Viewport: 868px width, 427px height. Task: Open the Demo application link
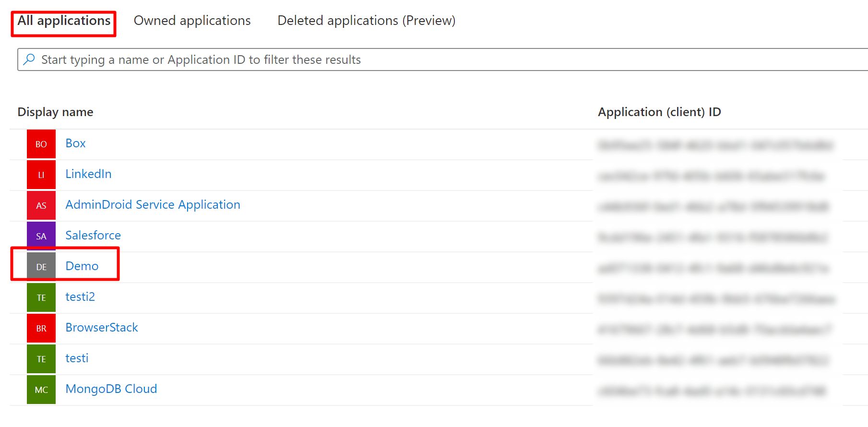point(82,266)
